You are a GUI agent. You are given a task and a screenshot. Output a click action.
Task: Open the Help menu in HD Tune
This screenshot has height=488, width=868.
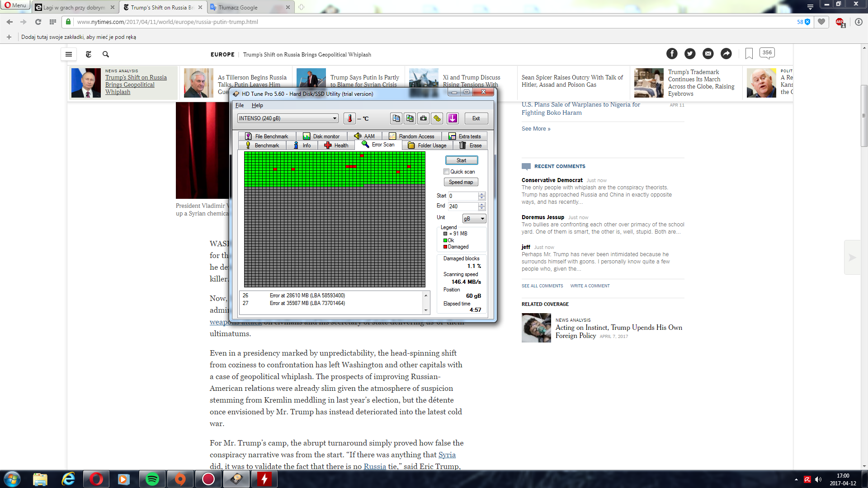(x=257, y=105)
